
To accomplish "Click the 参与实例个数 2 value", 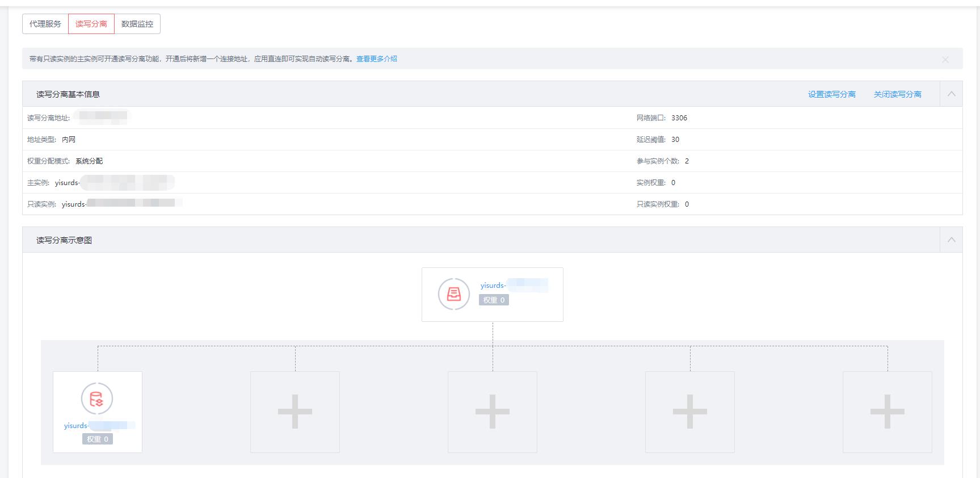I will (687, 161).
